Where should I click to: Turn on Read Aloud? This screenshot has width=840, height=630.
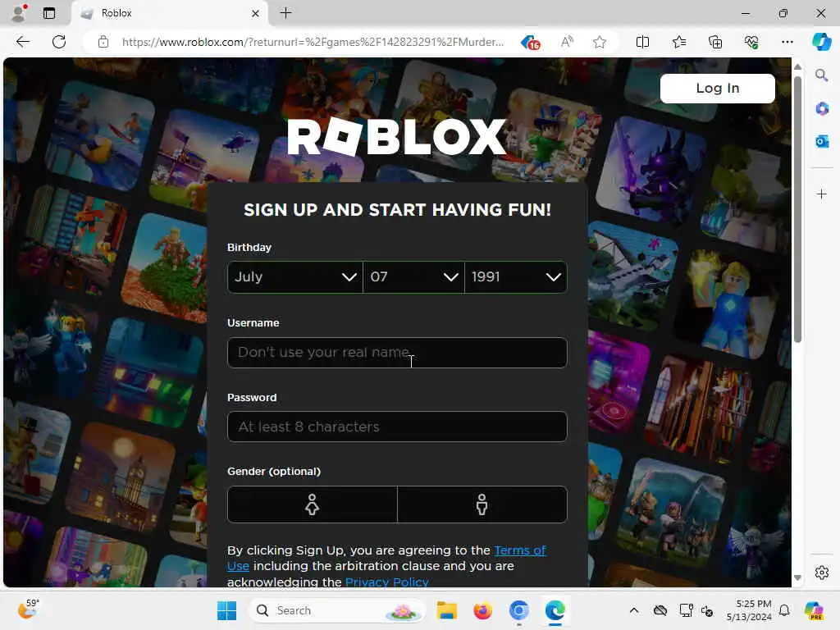567,42
